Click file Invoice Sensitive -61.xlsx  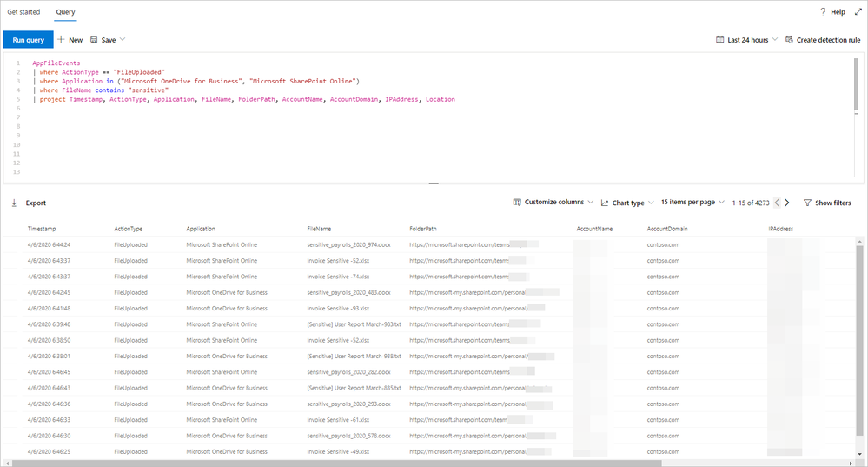pos(338,420)
